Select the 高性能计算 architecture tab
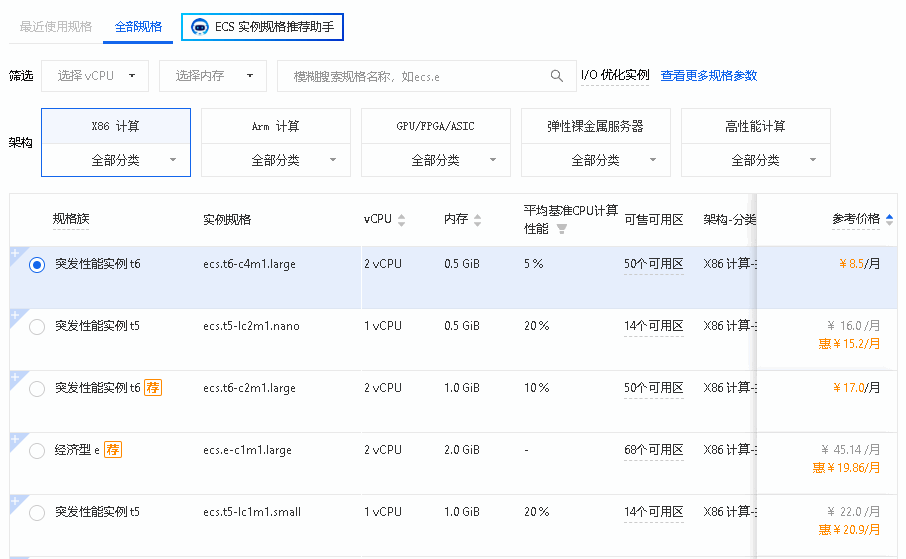This screenshot has width=906, height=559. click(x=756, y=126)
